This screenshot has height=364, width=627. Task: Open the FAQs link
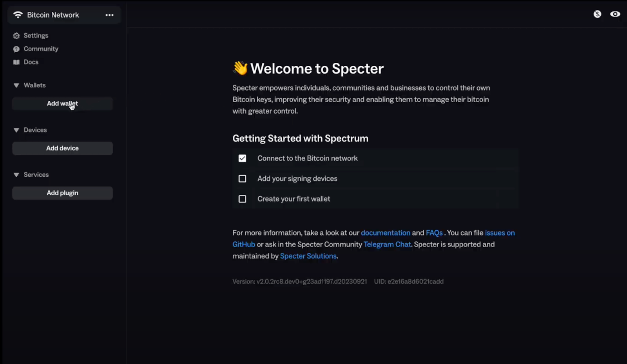point(434,233)
